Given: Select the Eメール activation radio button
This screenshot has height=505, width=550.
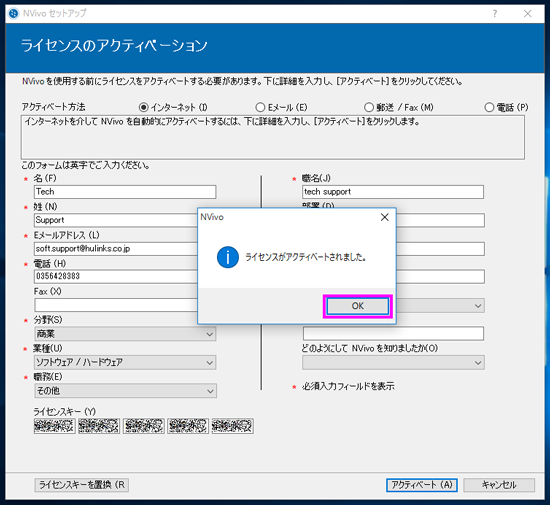Looking at the screenshot, I should [x=260, y=107].
